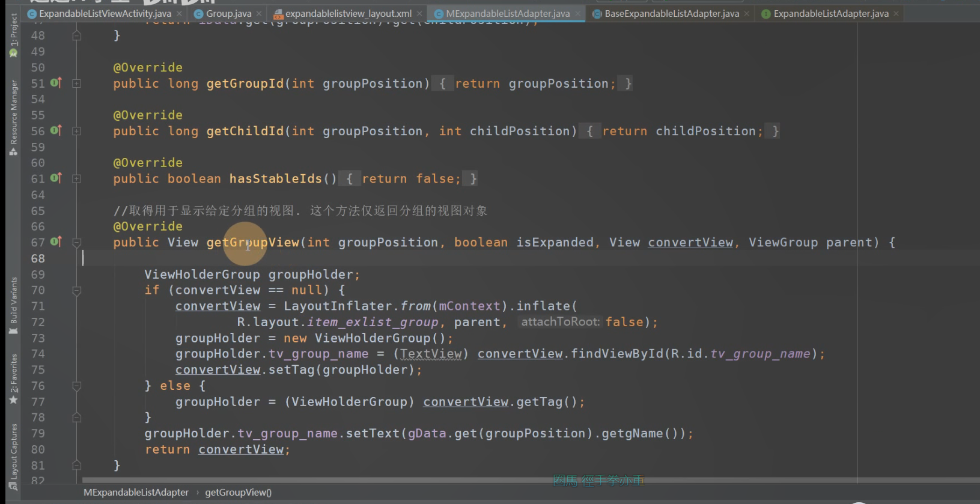This screenshot has width=980, height=504.
Task: Click gData variable on line 79
Action: (427, 434)
